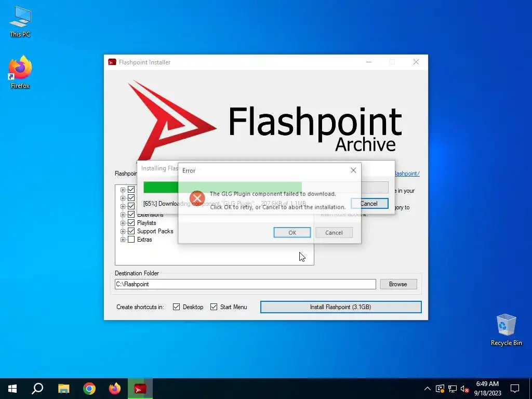Launch Chrome from taskbar
This screenshot has width=532, height=399.
pos(89,389)
